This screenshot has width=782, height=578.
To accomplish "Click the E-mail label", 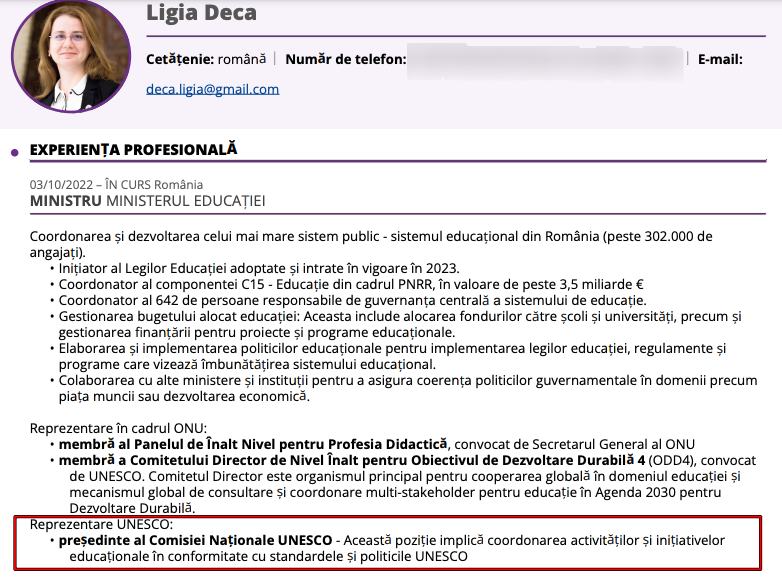I will pos(720,59).
